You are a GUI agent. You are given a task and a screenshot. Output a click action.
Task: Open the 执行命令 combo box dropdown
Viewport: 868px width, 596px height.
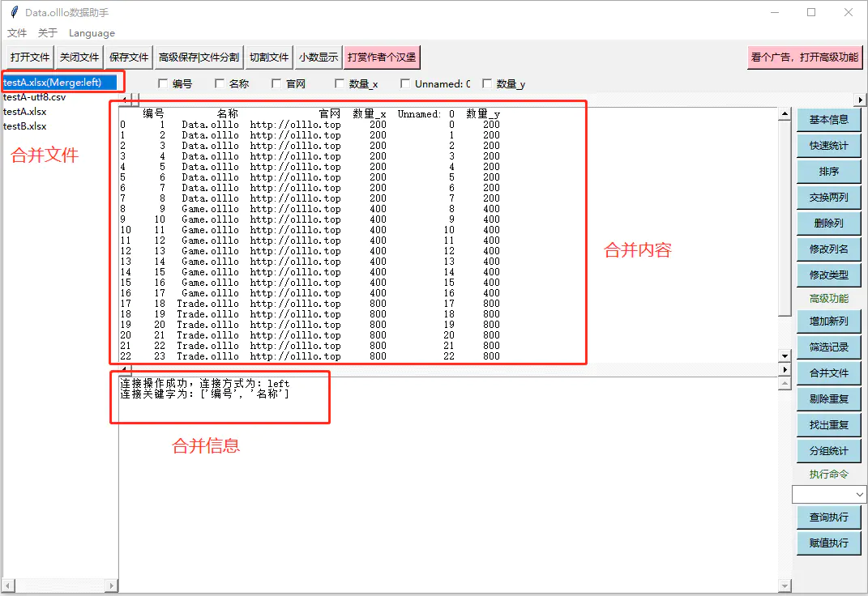click(859, 495)
